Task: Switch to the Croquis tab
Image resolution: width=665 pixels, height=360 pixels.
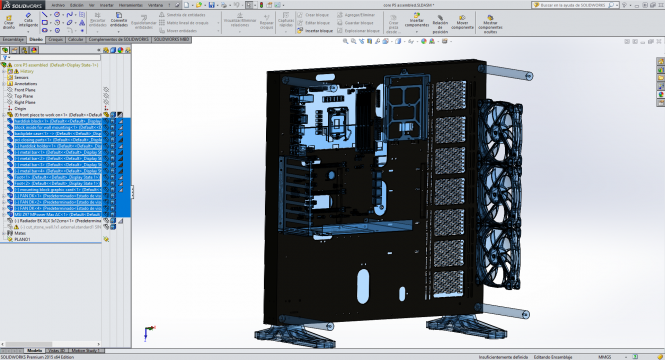Action: point(55,39)
